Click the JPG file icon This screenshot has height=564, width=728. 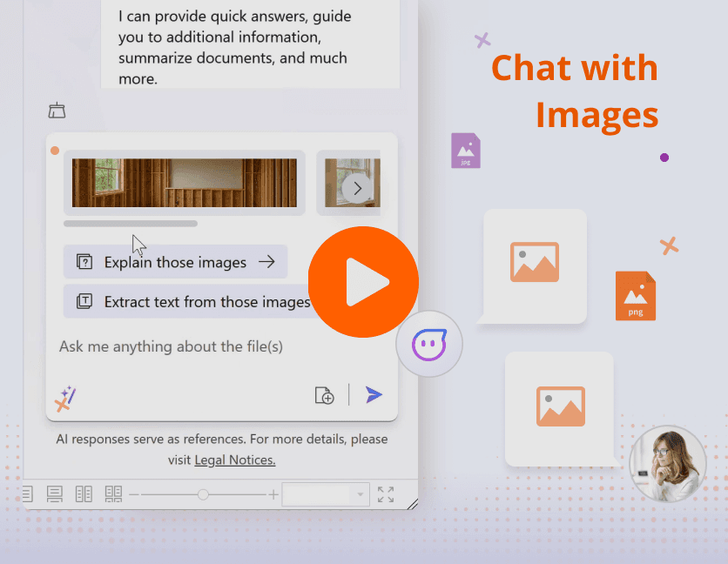coord(466,150)
